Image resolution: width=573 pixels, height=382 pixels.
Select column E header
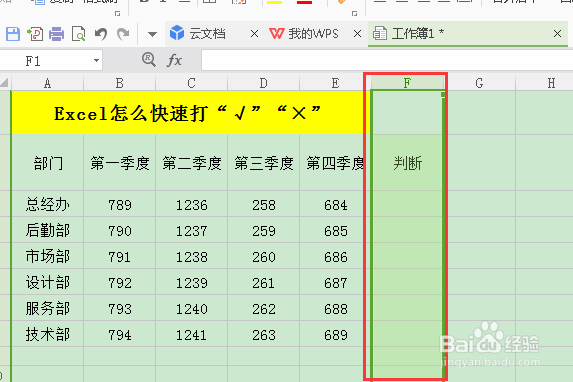pyautogui.click(x=335, y=83)
